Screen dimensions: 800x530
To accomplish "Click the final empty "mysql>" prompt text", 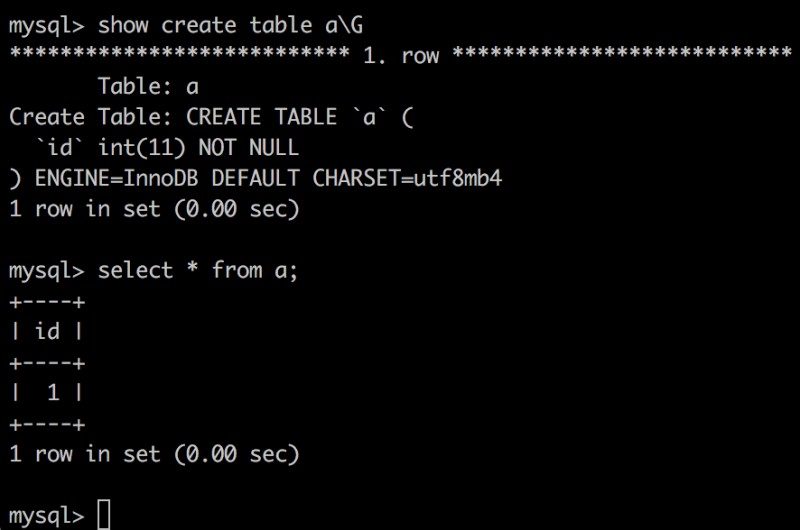I will click(47, 516).
